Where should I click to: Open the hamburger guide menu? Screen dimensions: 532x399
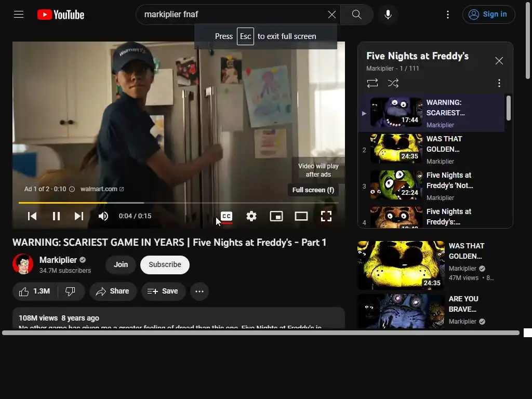[x=19, y=14]
